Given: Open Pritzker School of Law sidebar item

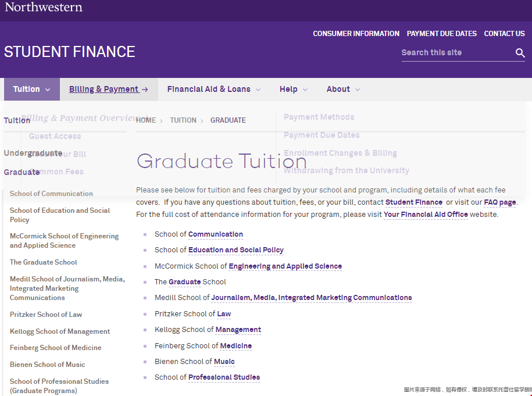Looking at the screenshot, I should pos(46,314).
